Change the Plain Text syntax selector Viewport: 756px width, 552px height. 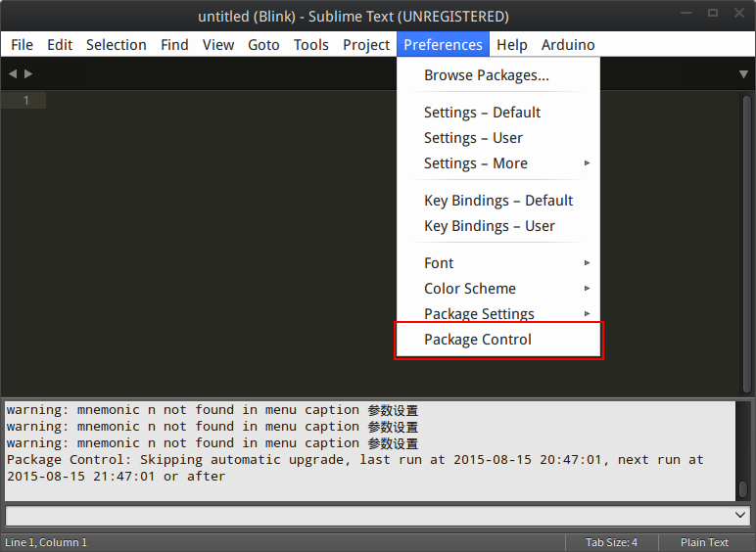704,542
